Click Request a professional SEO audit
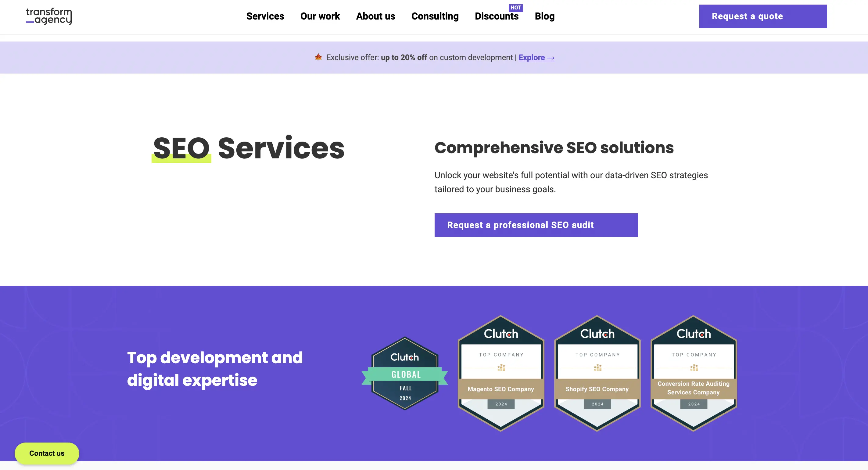The width and height of the screenshot is (868, 470). tap(536, 225)
